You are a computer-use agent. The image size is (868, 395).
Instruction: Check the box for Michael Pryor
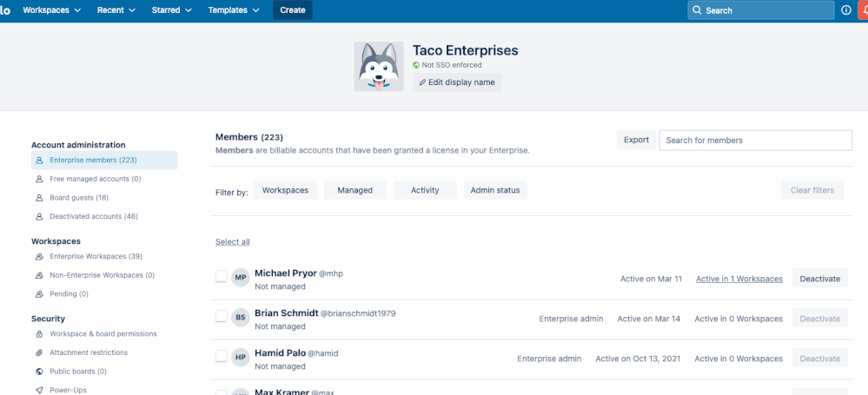[222, 276]
